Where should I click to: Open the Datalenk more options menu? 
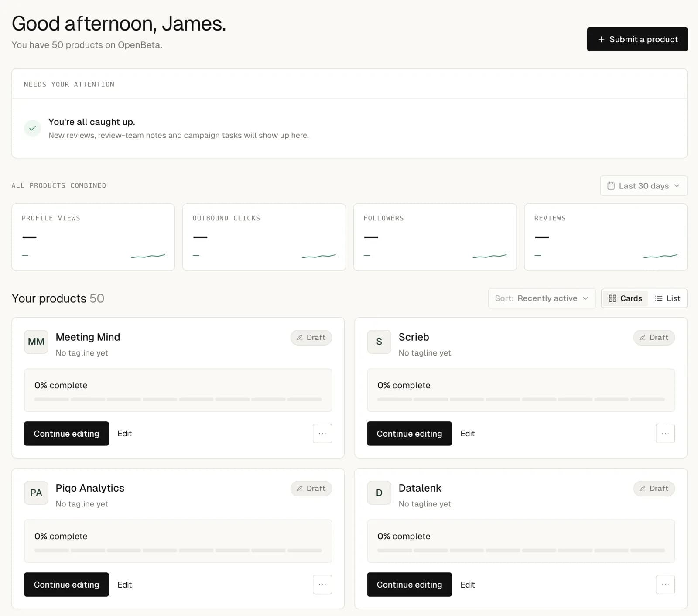665,585
